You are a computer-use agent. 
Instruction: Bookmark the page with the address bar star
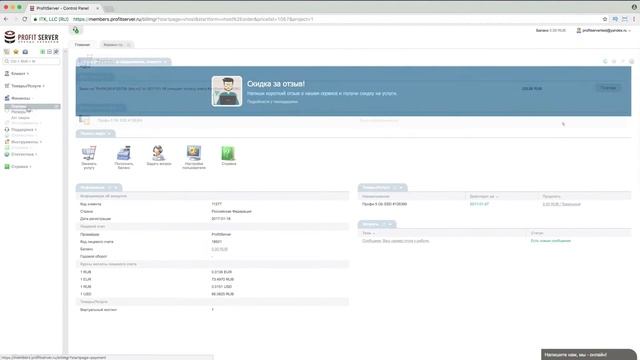pyautogui.click(x=605, y=19)
